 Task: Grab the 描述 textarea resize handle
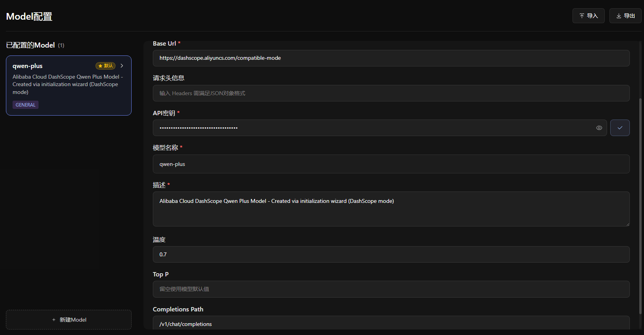click(627, 224)
